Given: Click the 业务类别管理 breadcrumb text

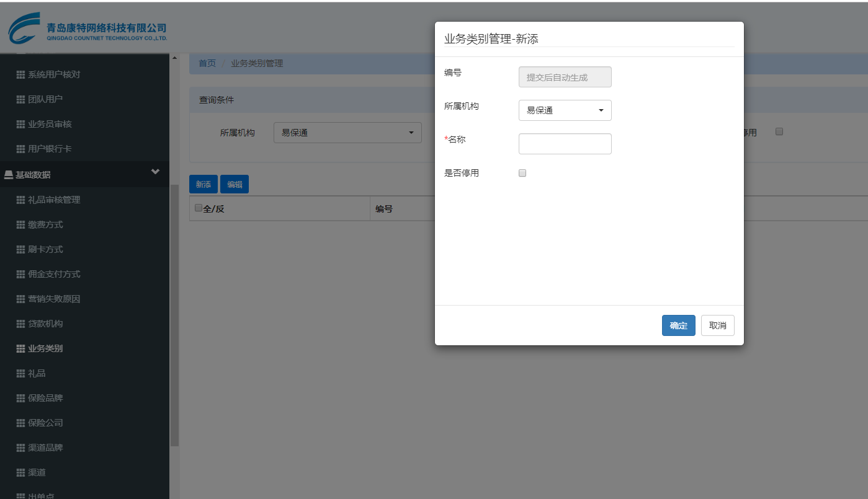Looking at the screenshot, I should click(257, 63).
